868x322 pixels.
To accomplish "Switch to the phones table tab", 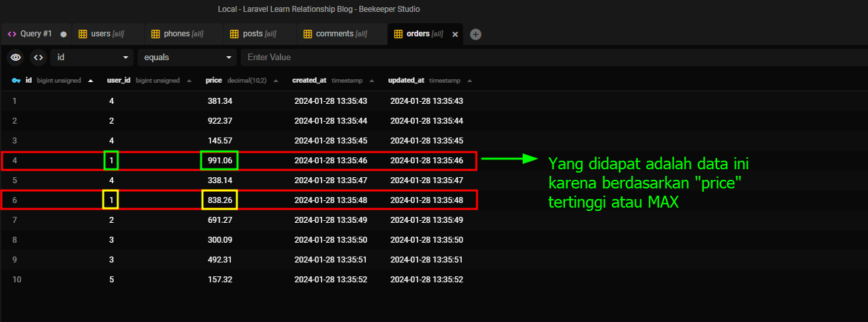I will click(183, 34).
